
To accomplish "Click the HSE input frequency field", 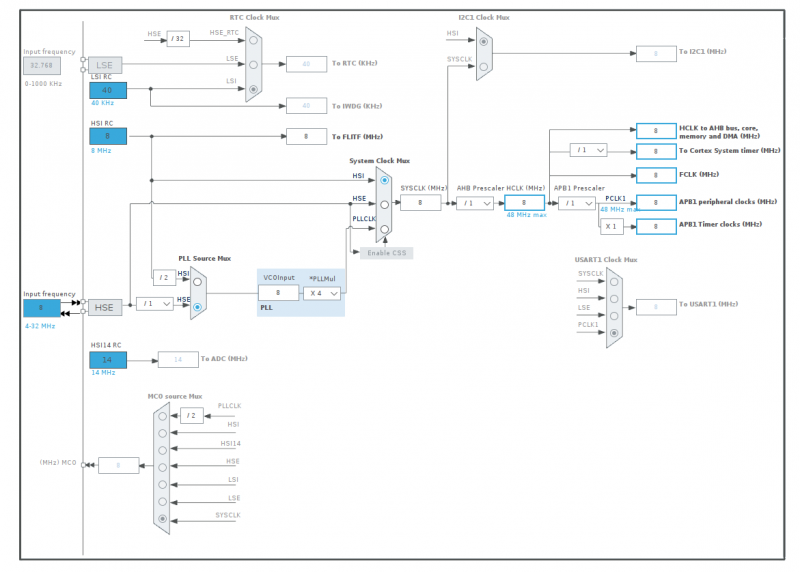I will 42,308.
